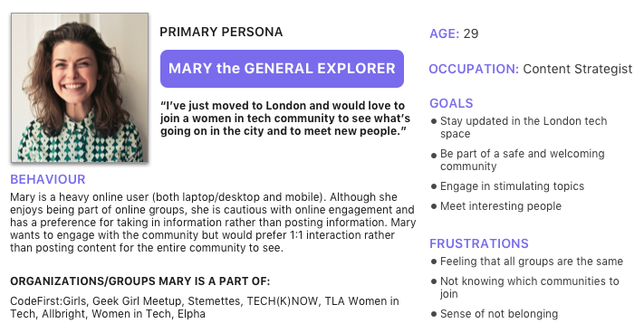Click bullet before all groups are the same
Viewport: 644px width, 333px height.
pos(434,262)
